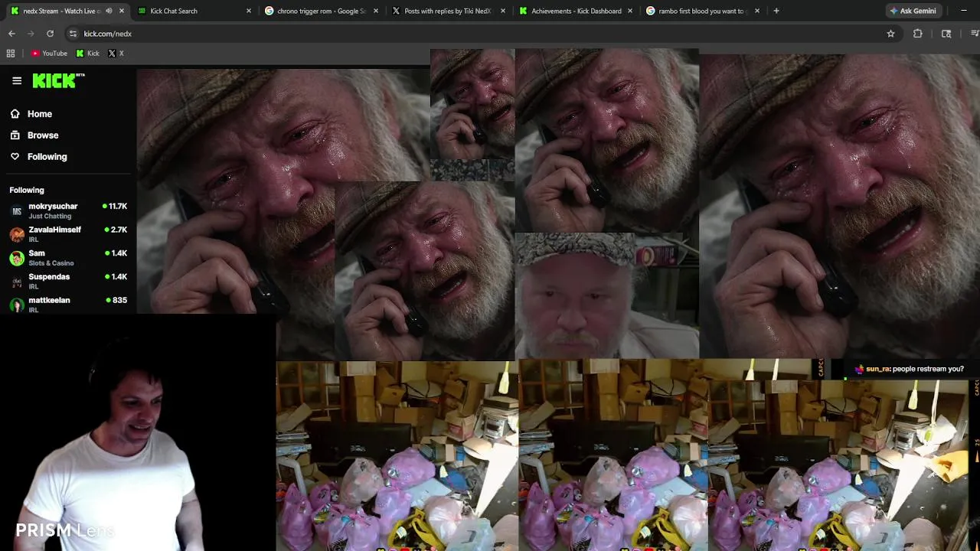The image size is (980, 551).
Task: Open the Extensions puzzle icon
Action: tap(917, 34)
